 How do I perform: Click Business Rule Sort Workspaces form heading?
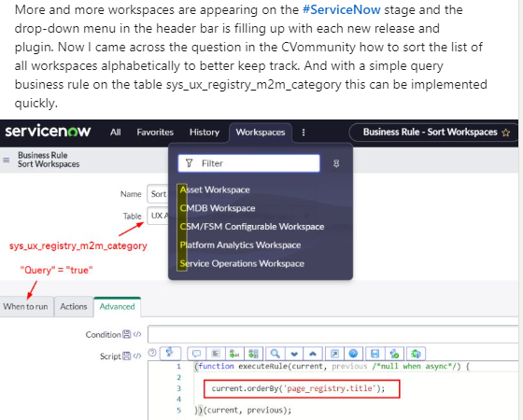tap(49, 160)
